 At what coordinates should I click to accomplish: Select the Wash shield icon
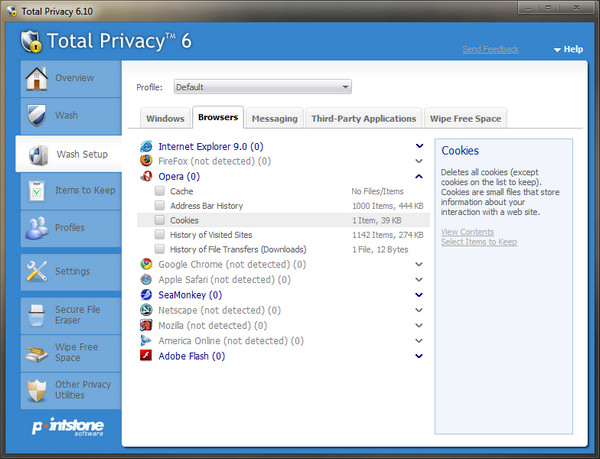pyautogui.click(x=36, y=115)
